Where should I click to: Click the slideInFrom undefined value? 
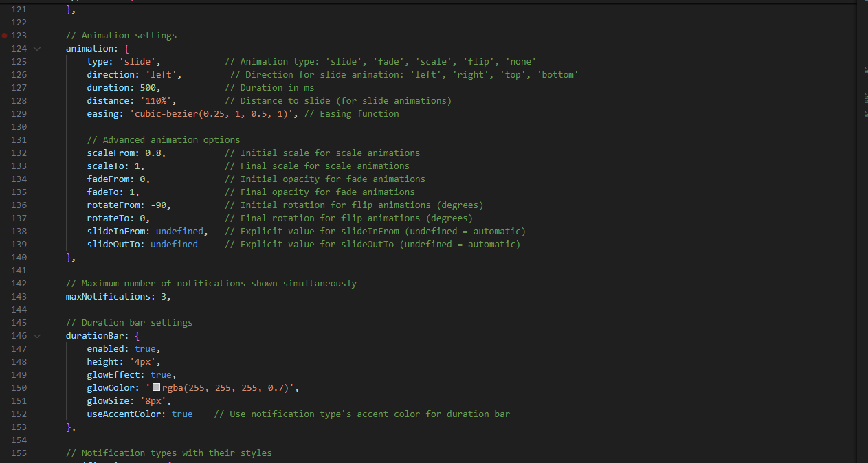click(179, 231)
